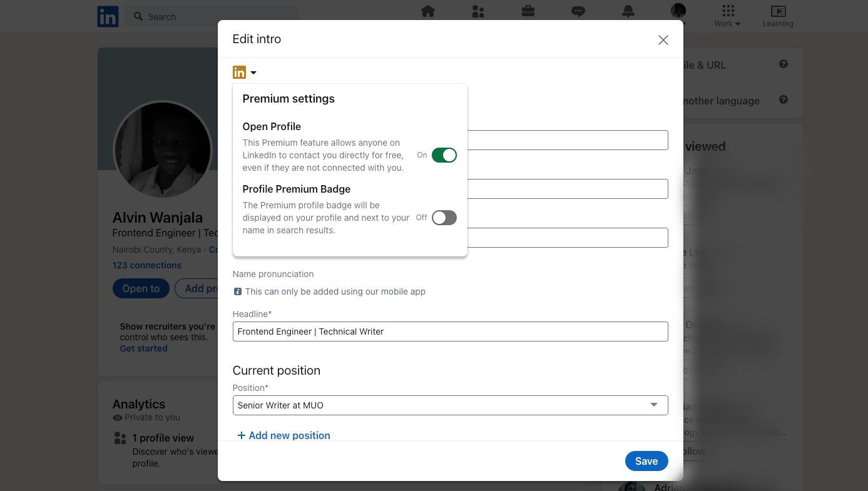Click the LinkedIn logo in the header
Image resolution: width=868 pixels, height=491 pixels.
pyautogui.click(x=108, y=17)
